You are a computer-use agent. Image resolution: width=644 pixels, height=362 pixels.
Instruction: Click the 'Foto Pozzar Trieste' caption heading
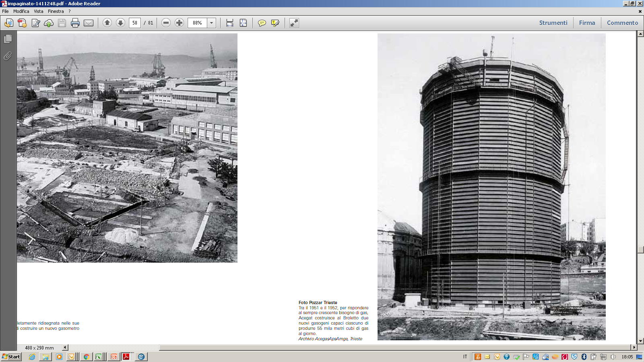(x=318, y=302)
